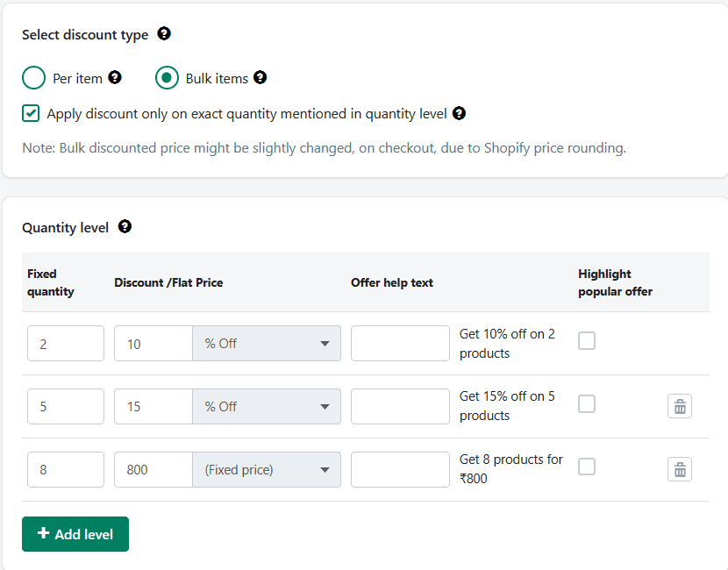Click offer help text field in first row
The height and width of the screenshot is (570, 728).
(400, 344)
